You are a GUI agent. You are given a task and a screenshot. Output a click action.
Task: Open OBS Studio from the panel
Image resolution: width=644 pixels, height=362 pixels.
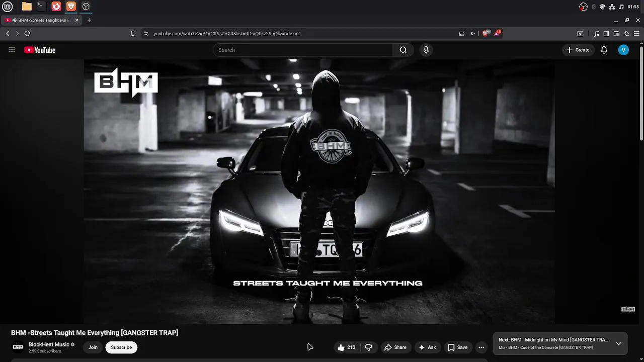tap(86, 7)
